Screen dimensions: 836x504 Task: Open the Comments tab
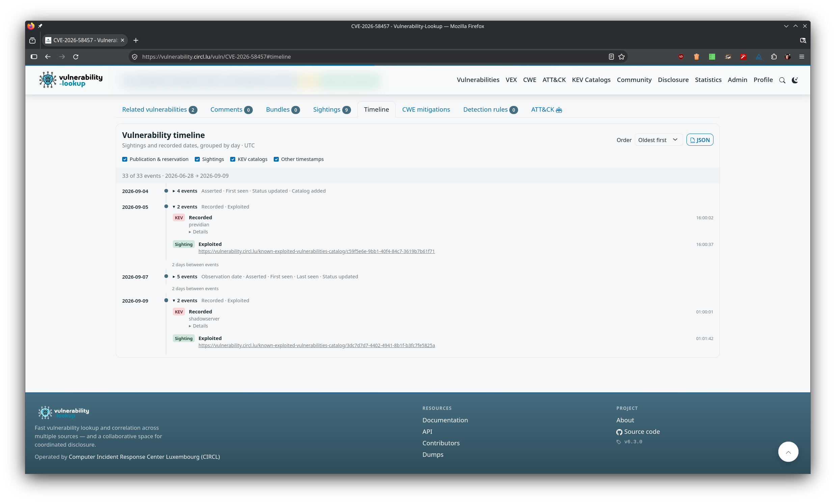(x=232, y=110)
